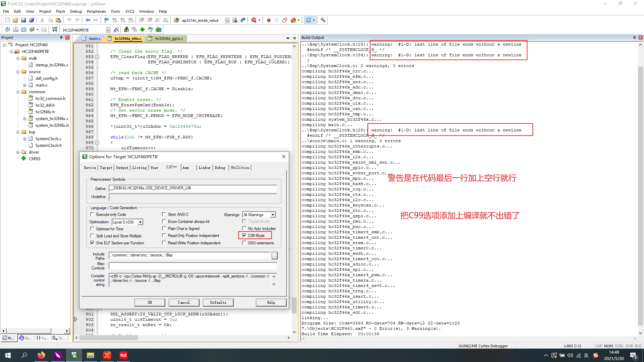Open Options for Target wand icon
The image size is (644, 362).
(x=116, y=29)
